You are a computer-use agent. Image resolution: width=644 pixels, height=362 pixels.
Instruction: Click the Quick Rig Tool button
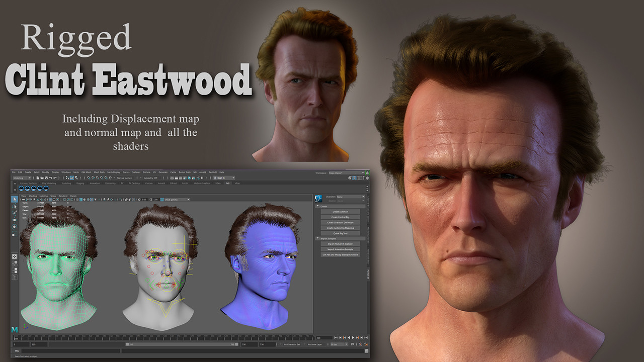pyautogui.click(x=341, y=233)
